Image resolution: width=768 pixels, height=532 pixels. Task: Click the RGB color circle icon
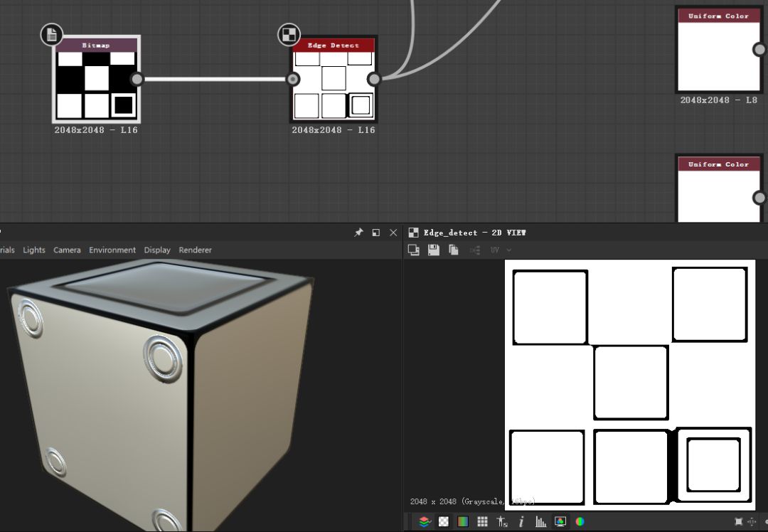(580, 521)
